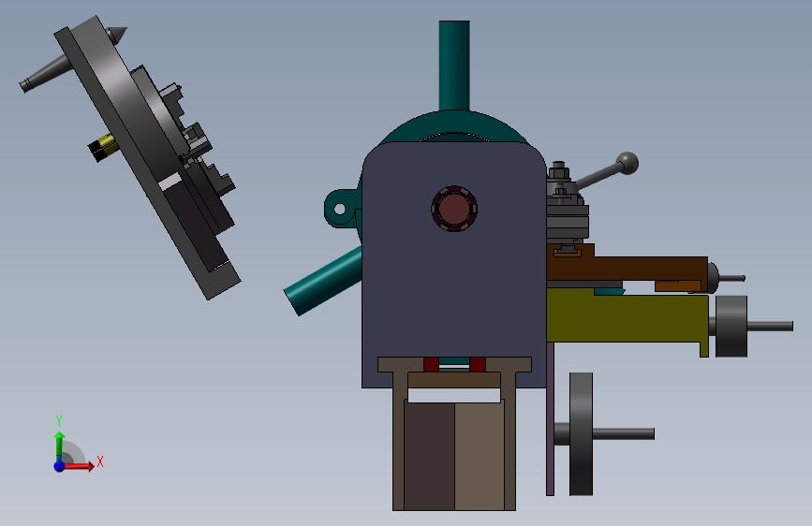Select the left red gib block on bed
The height and width of the screenshot is (526, 812).
[x=431, y=364]
